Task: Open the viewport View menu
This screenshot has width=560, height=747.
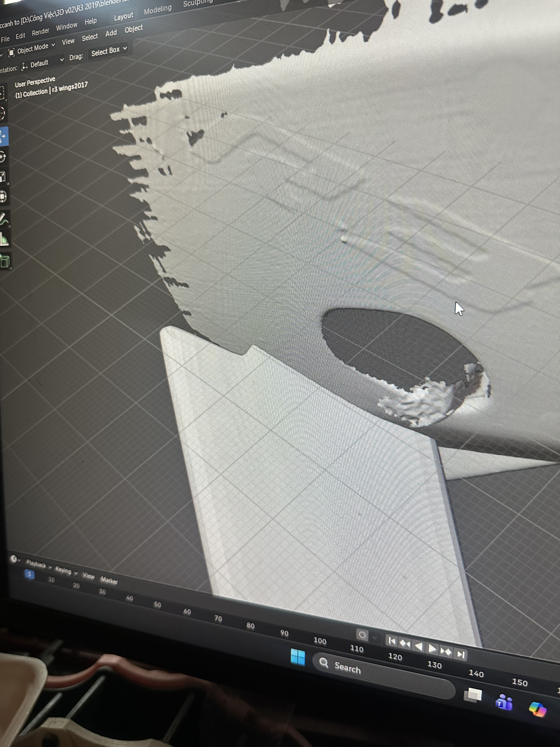Action: (x=68, y=41)
